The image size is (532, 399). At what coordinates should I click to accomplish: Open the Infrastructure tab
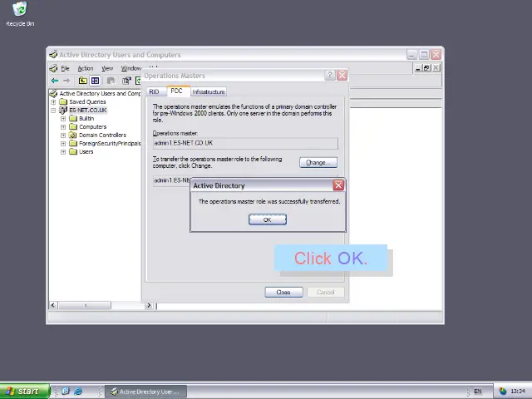pyautogui.click(x=209, y=91)
